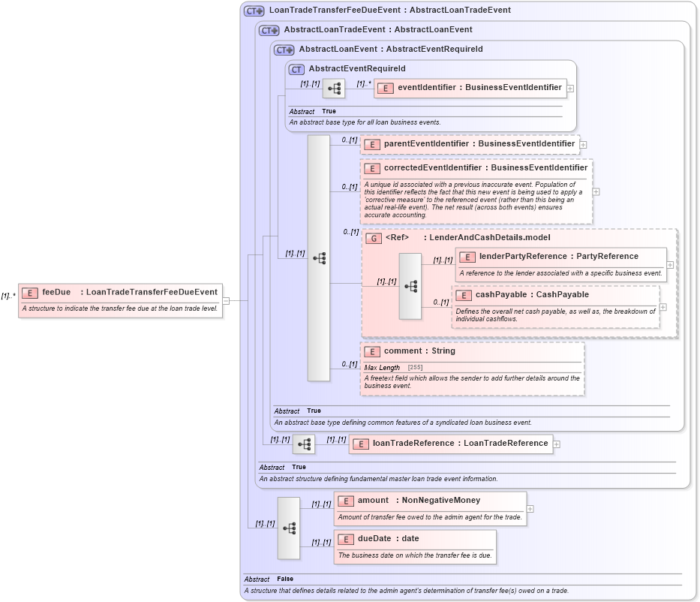Select the loanTradeReference element box
The height and width of the screenshot is (602, 700).
click(x=450, y=443)
